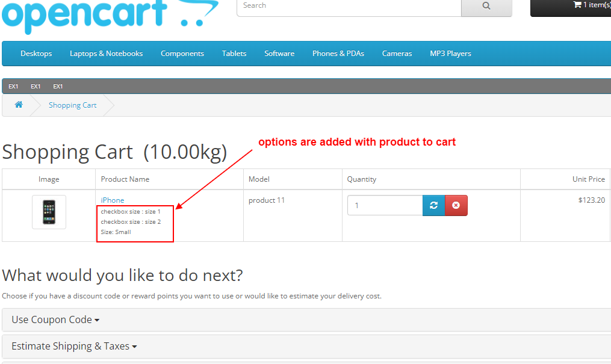
Task: Open the Laptops & Notebooks menu
Action: (x=106, y=54)
